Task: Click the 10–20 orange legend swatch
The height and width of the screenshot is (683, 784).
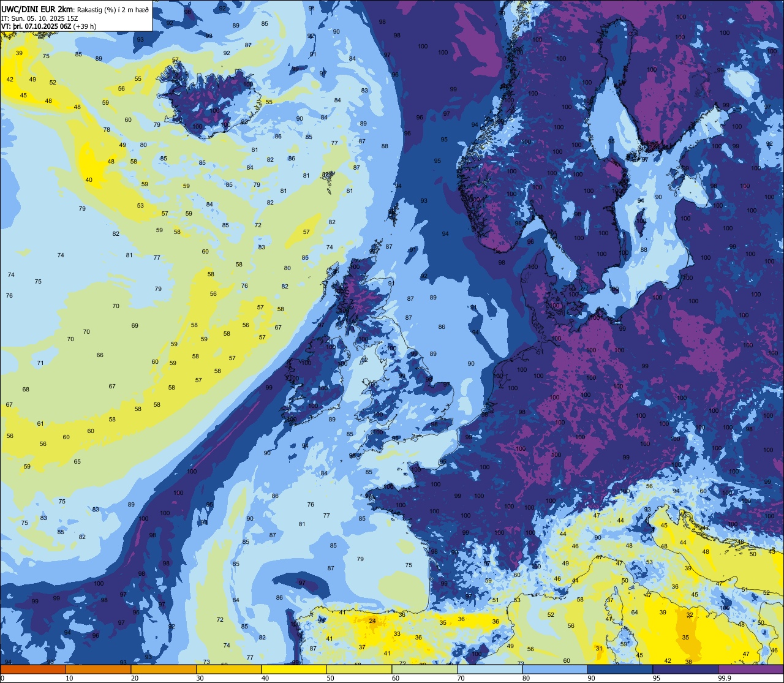Action: (x=98, y=669)
